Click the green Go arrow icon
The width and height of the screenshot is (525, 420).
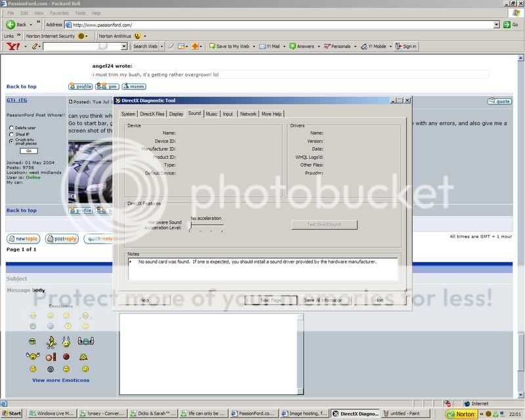point(507,24)
